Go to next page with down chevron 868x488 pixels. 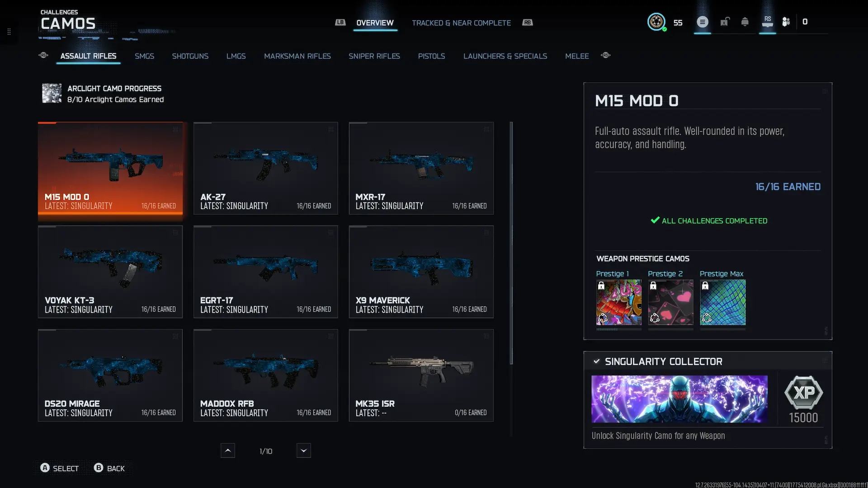pos(303,450)
